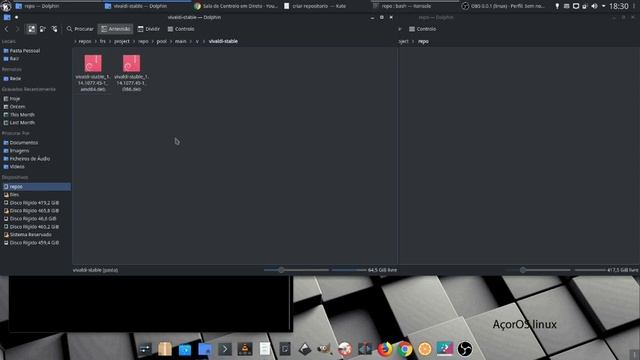Launch OBS Studio from the dock

point(464,349)
